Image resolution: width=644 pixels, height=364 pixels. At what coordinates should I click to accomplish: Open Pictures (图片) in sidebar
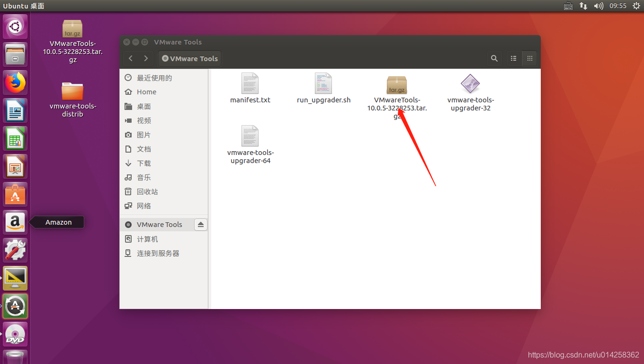164,135
